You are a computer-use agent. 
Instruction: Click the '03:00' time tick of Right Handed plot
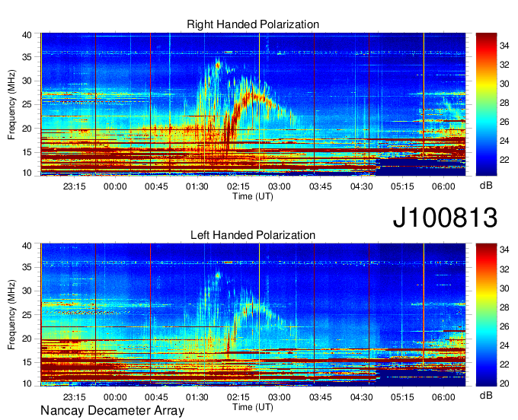point(279,186)
